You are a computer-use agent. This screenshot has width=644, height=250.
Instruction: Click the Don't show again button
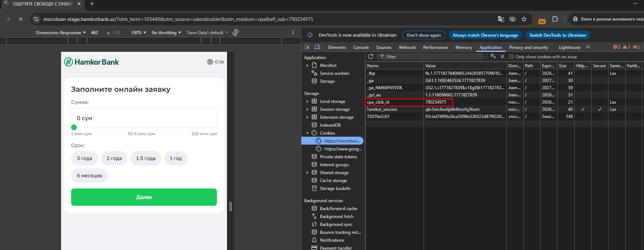(x=423, y=35)
